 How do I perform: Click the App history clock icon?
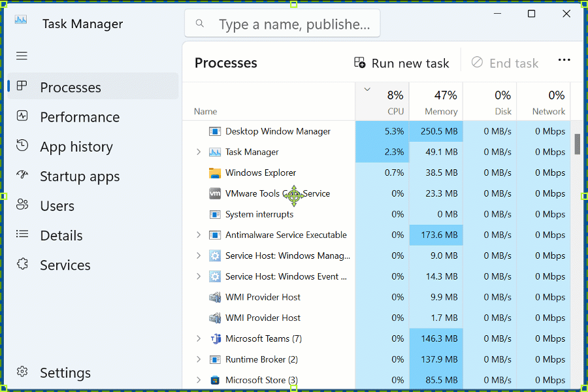[x=22, y=146]
